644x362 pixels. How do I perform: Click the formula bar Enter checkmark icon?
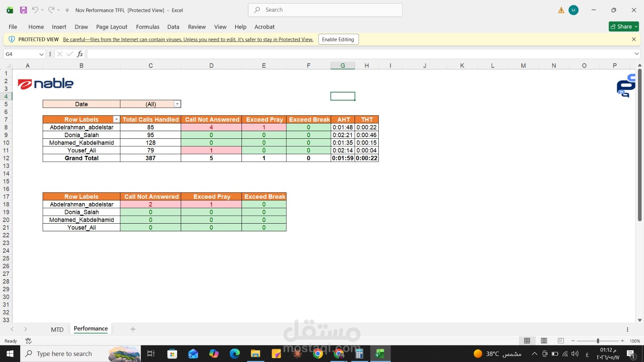pyautogui.click(x=70, y=54)
